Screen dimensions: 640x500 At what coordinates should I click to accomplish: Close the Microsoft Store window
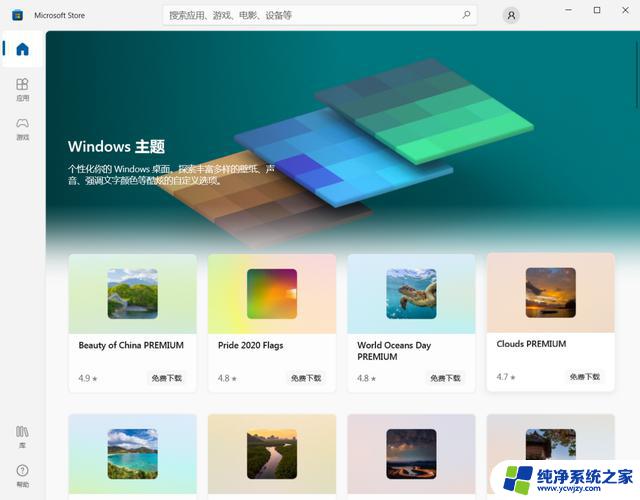[x=625, y=10]
